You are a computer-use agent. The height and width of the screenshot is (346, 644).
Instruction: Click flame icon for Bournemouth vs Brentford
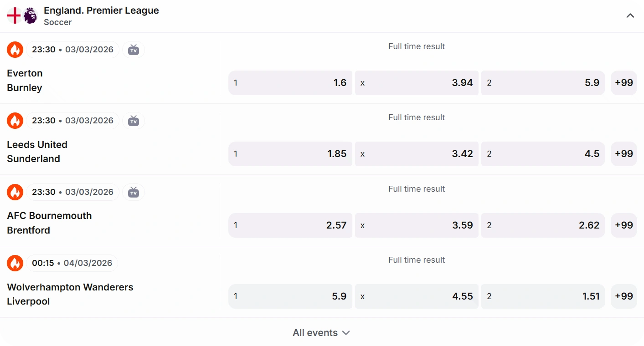click(15, 192)
